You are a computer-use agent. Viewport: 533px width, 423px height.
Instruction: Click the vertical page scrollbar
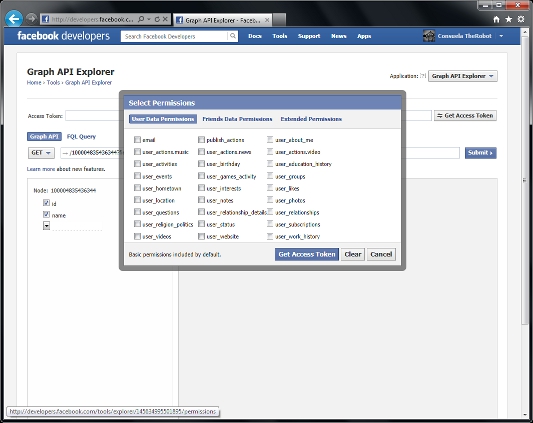[525, 180]
